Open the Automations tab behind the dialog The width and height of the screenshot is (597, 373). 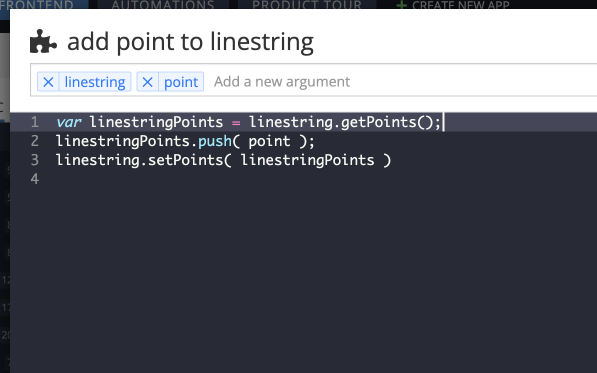(163, 5)
